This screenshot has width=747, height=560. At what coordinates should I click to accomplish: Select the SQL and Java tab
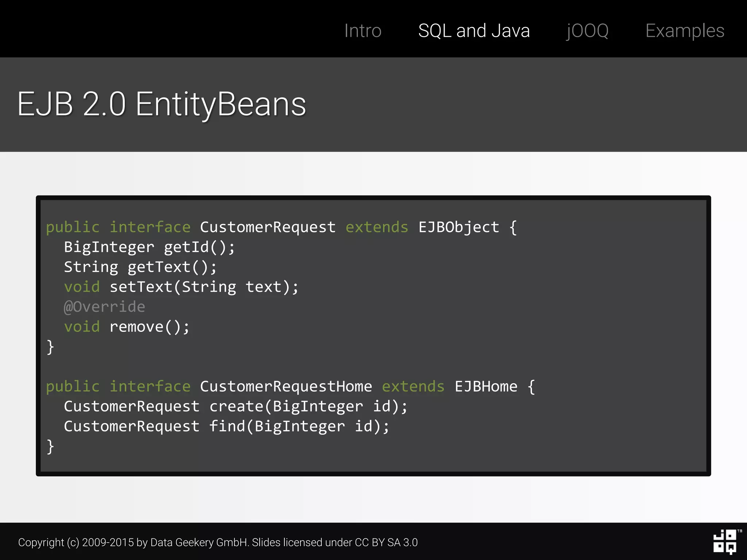[x=474, y=31]
